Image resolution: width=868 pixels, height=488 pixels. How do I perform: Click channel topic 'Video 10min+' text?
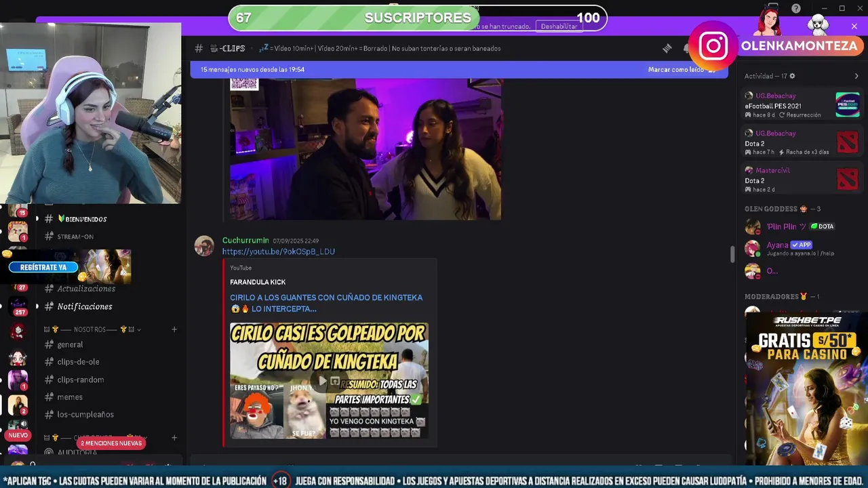[x=293, y=49]
